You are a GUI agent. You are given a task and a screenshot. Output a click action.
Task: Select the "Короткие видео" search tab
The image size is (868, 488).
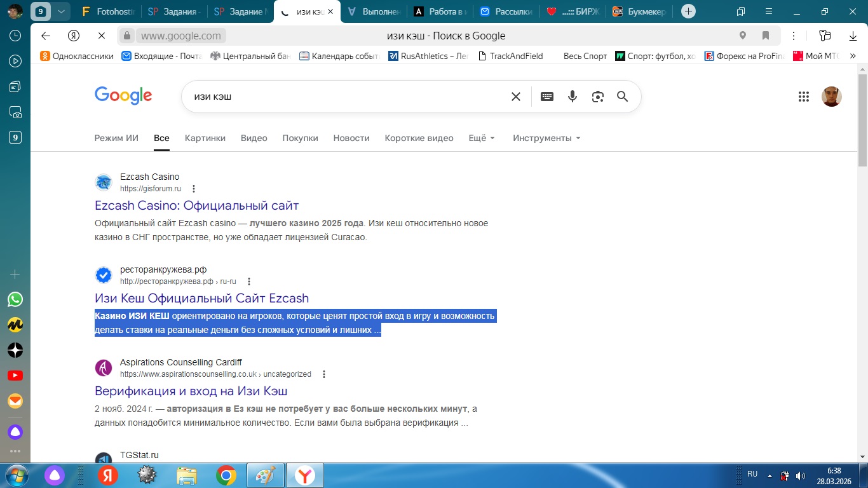[x=419, y=138]
